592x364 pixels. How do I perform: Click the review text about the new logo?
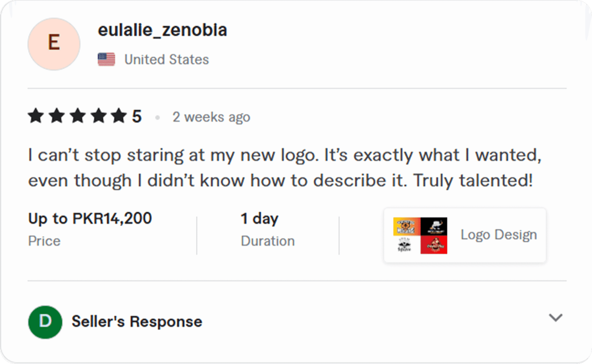pyautogui.click(x=284, y=168)
